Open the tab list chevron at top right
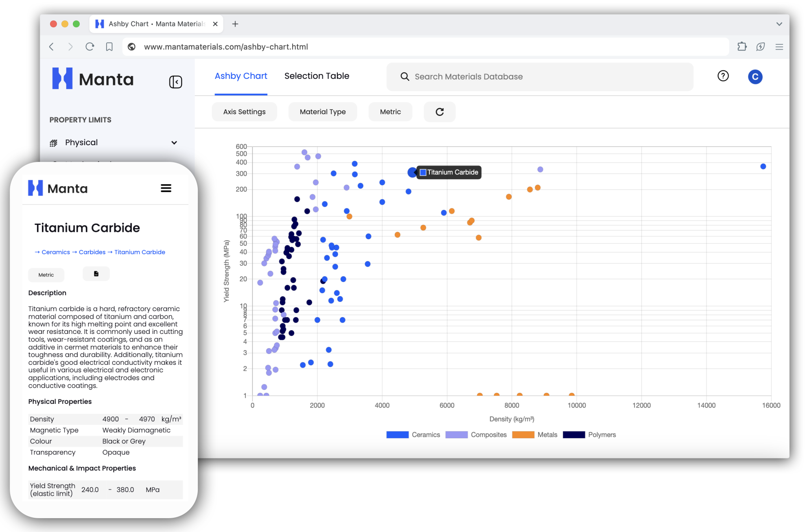Image resolution: width=805 pixels, height=532 pixels. click(779, 24)
